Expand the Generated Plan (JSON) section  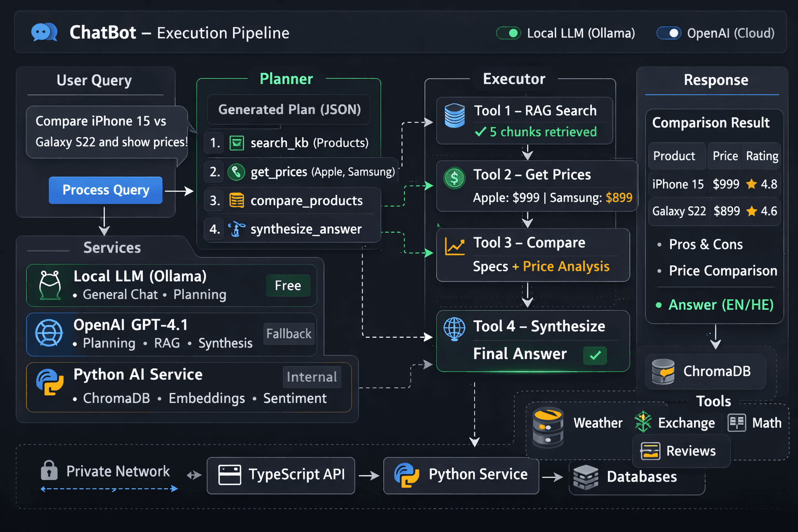289,110
